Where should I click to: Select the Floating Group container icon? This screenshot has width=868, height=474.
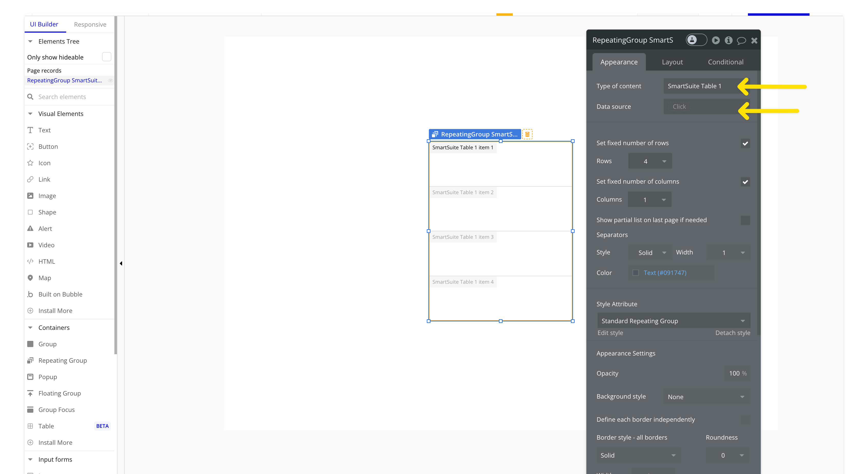[30, 393]
